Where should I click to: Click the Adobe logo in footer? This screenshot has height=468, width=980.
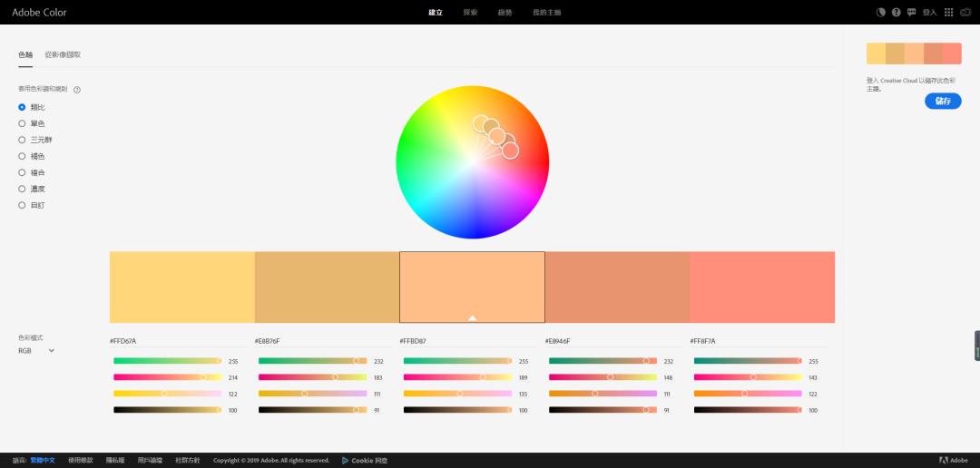[x=944, y=461]
